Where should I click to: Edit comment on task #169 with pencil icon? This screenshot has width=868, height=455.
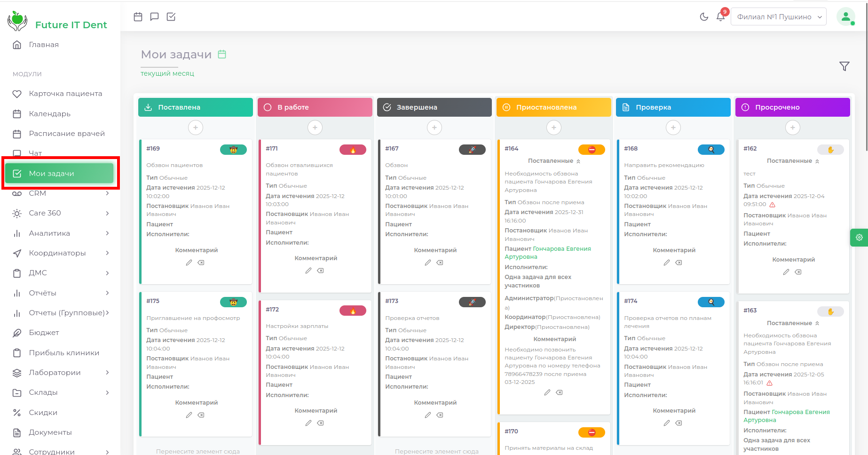pos(189,263)
